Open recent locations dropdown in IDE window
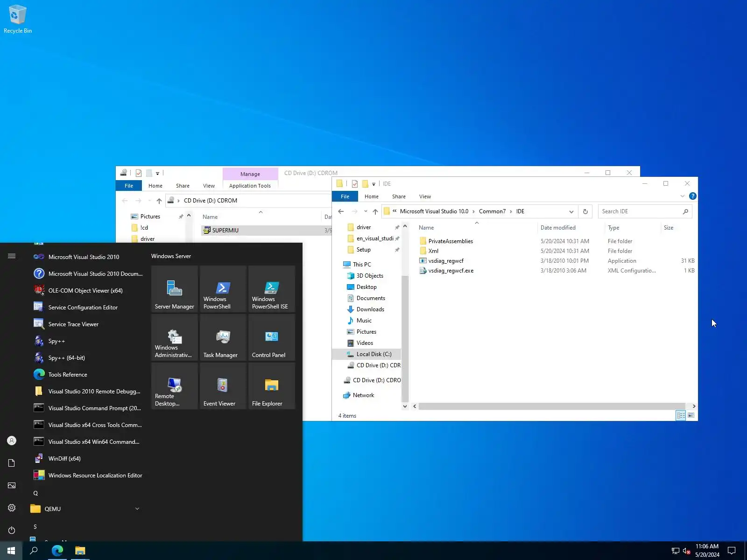Screen dimensions: 747x560 [x=366, y=211]
